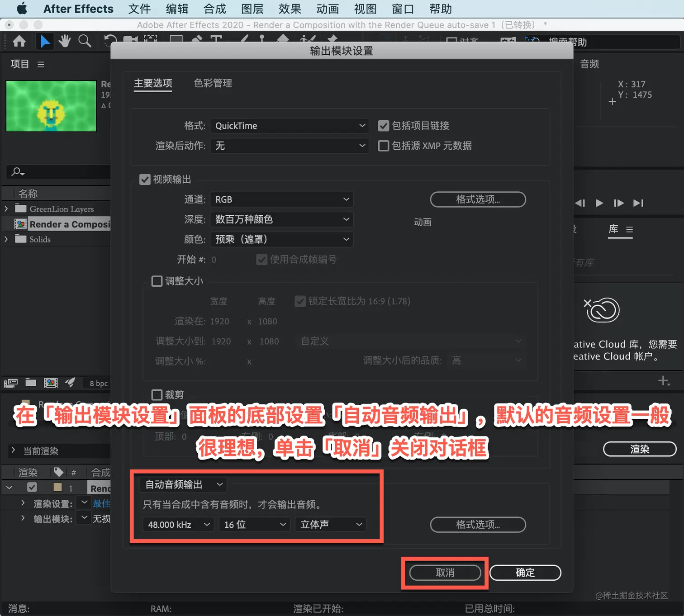Open the 库 panel menu icon
684x616 pixels.
point(629,230)
